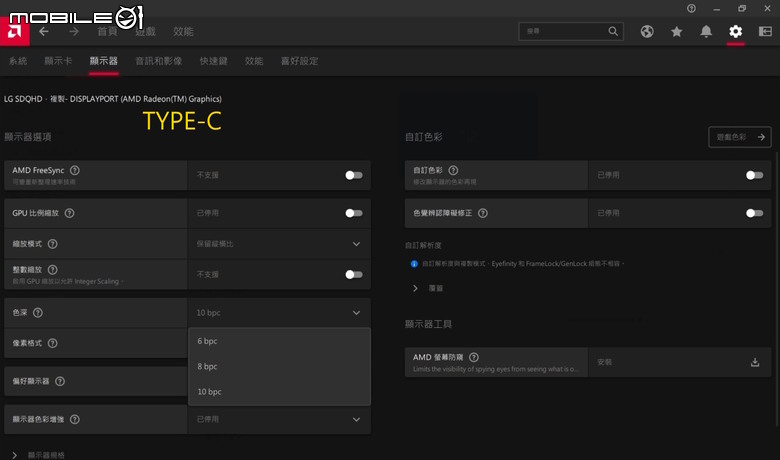Toggle the sidebar panel icon
Screen dimensions: 780x460
765,31
